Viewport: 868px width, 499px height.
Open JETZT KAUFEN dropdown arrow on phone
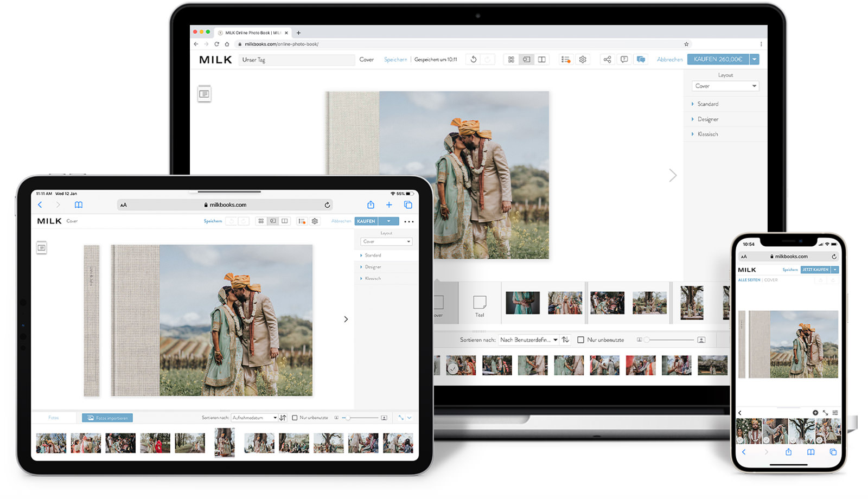tap(835, 270)
